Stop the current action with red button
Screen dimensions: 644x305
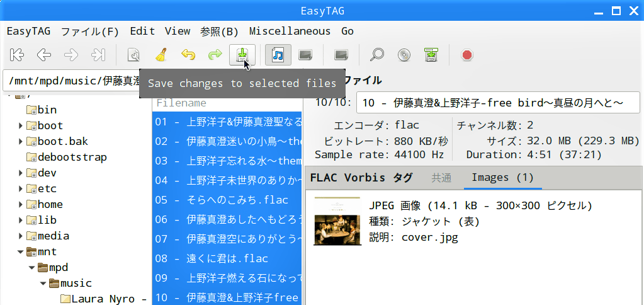(467, 55)
